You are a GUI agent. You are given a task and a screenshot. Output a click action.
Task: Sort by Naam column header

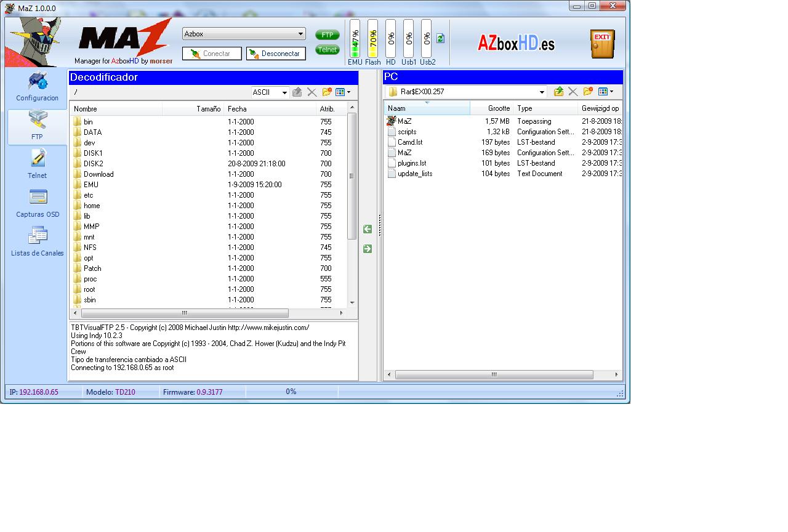coord(427,108)
